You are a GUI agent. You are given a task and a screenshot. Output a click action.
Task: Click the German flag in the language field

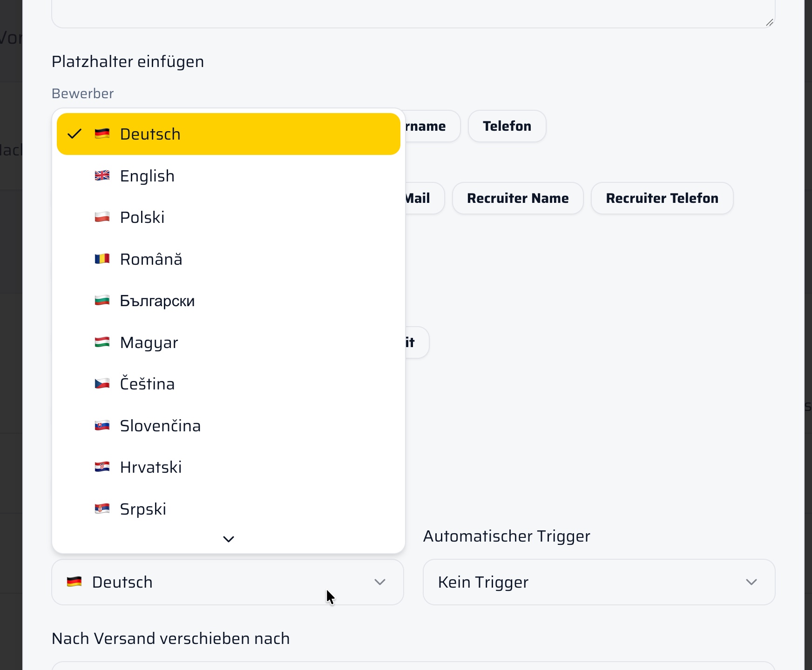pos(74,582)
